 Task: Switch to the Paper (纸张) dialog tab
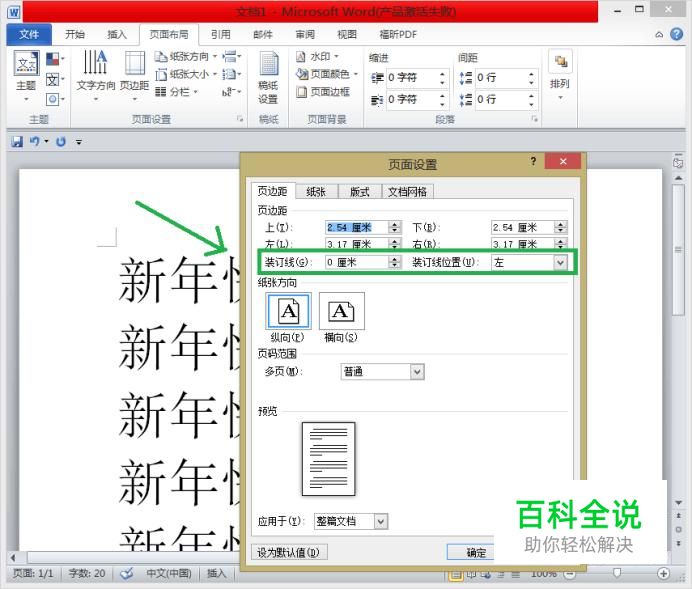(316, 192)
